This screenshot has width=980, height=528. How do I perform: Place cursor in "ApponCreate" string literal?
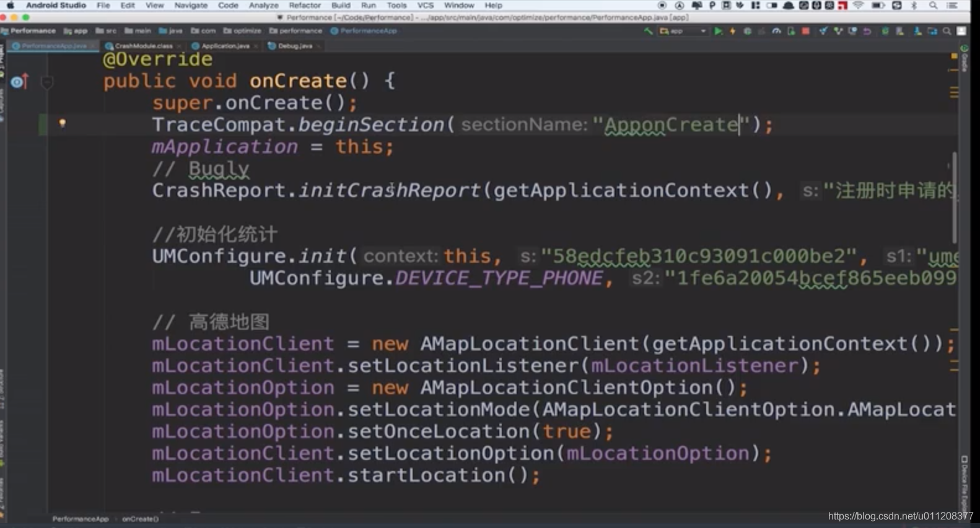pos(672,125)
